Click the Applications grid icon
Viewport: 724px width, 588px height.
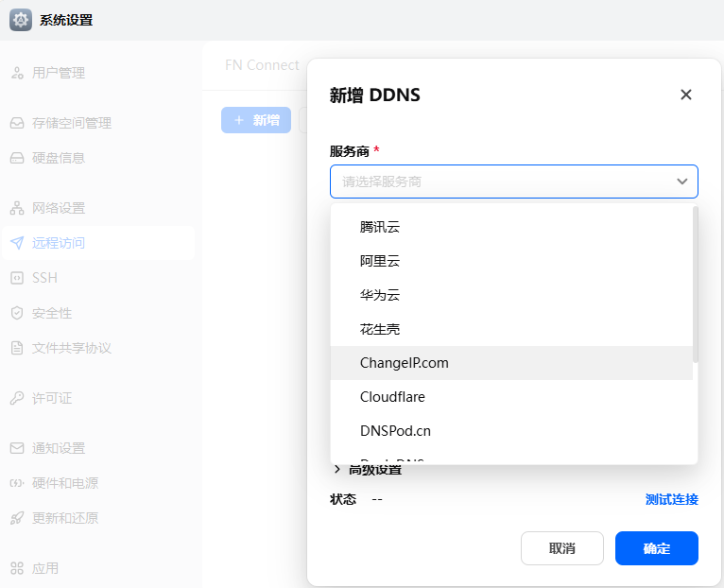tap(17, 568)
